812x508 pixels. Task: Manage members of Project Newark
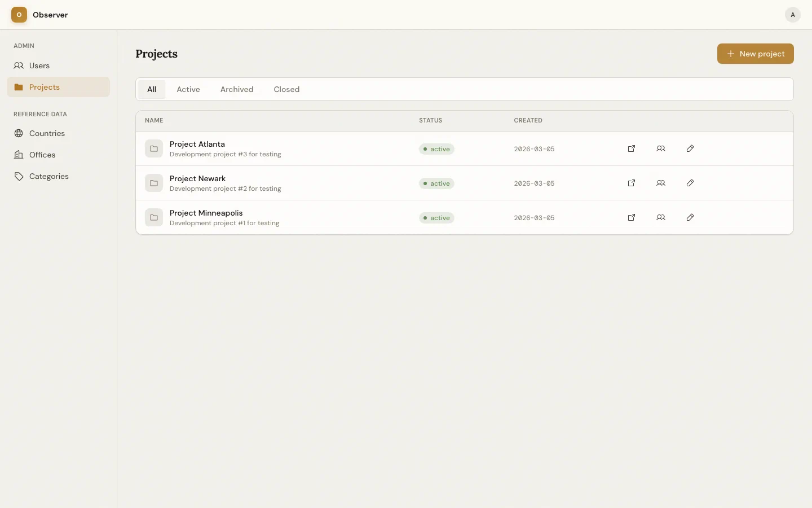pyautogui.click(x=661, y=183)
